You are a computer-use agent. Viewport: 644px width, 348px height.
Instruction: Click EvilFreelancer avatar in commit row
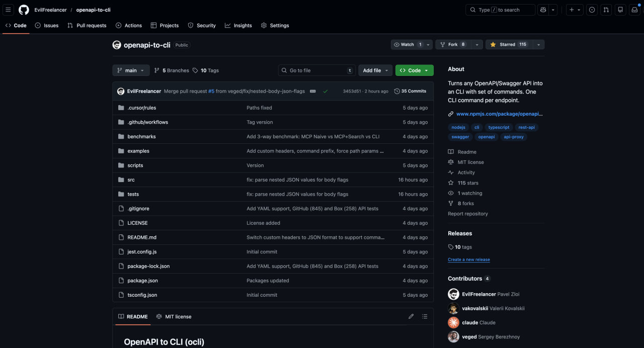tap(121, 91)
